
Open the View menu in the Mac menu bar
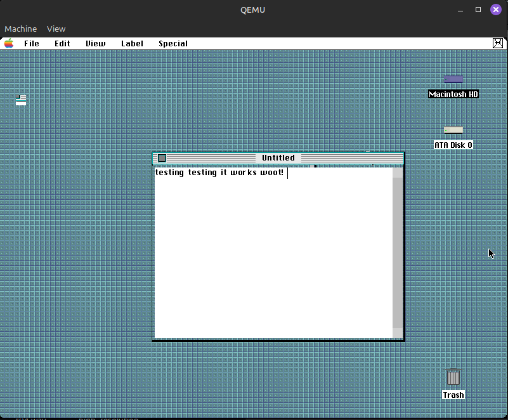pyautogui.click(x=95, y=43)
